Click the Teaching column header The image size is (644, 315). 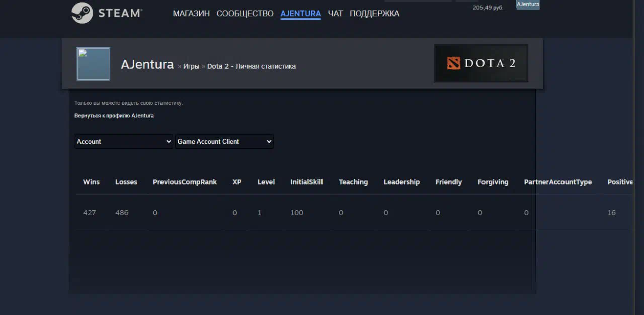click(x=353, y=182)
